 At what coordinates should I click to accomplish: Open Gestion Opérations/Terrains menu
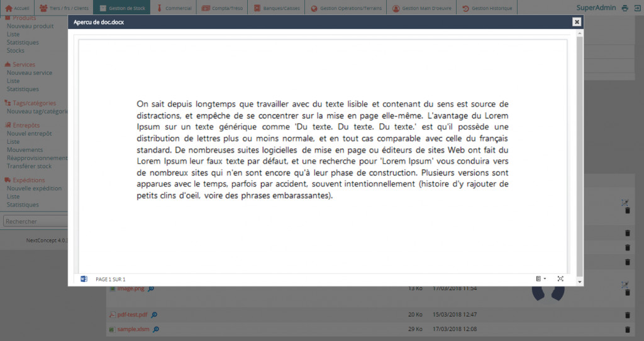pos(346,8)
